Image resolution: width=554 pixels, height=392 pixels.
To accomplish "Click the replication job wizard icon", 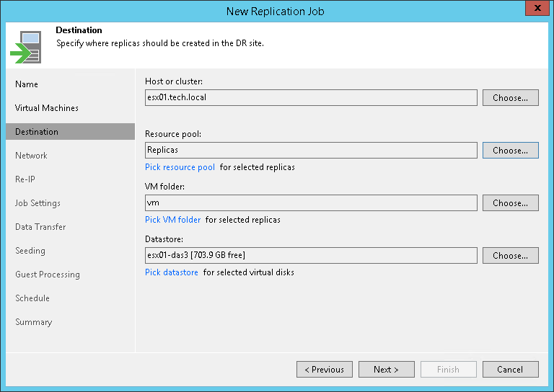I will pos(25,46).
